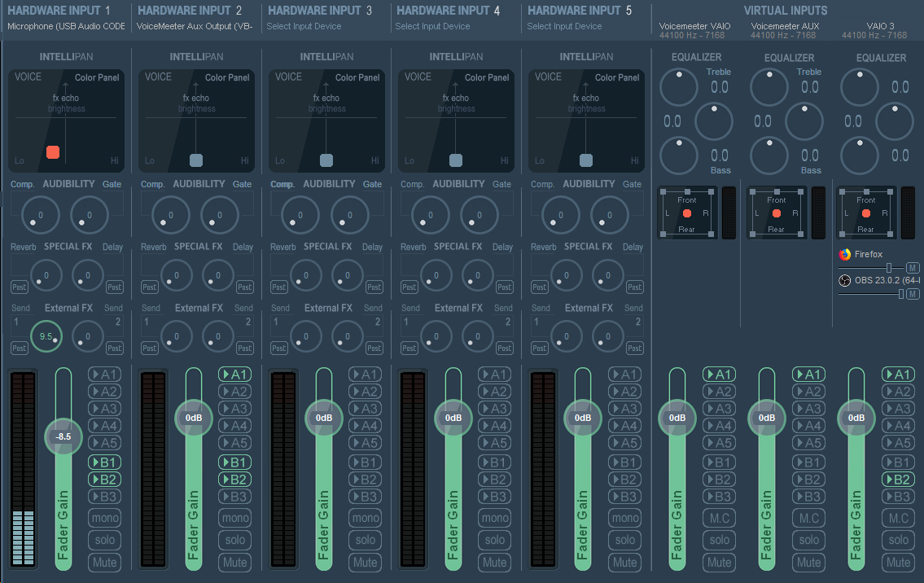
Task: Open the Voicemeeter VAIO virtual input label
Action: tap(694, 27)
